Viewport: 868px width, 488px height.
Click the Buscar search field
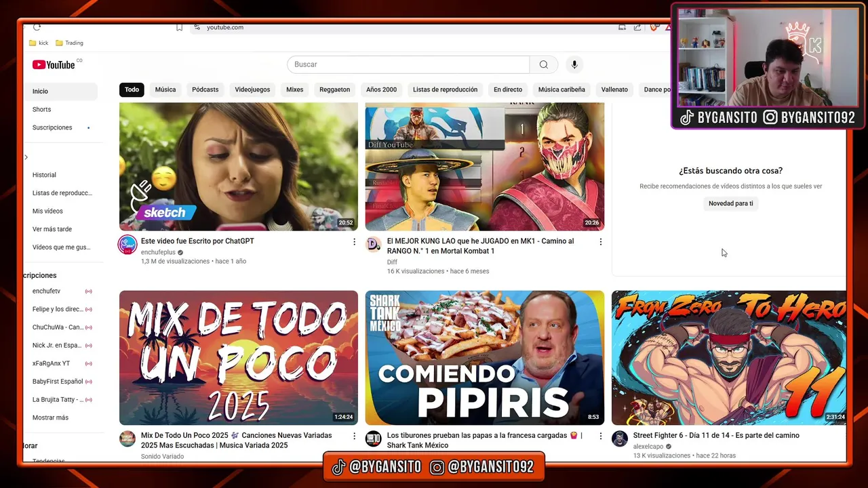click(x=408, y=64)
